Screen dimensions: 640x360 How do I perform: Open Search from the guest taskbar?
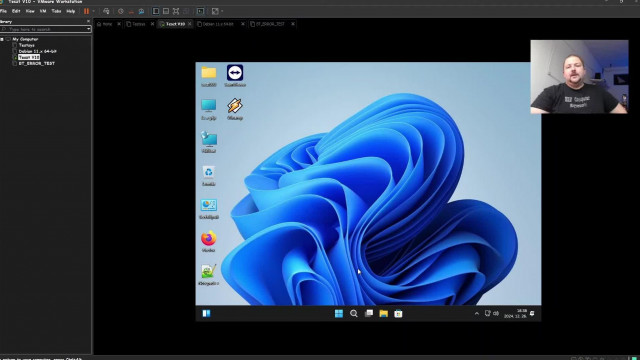tap(354, 313)
